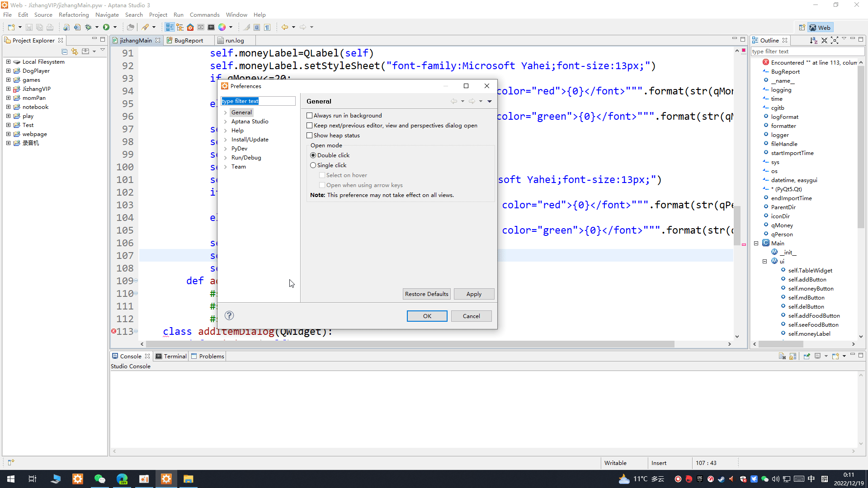Screen dimensions: 868x488
Task: Click the Collapse All icon in Project Explorer
Action: point(64,52)
